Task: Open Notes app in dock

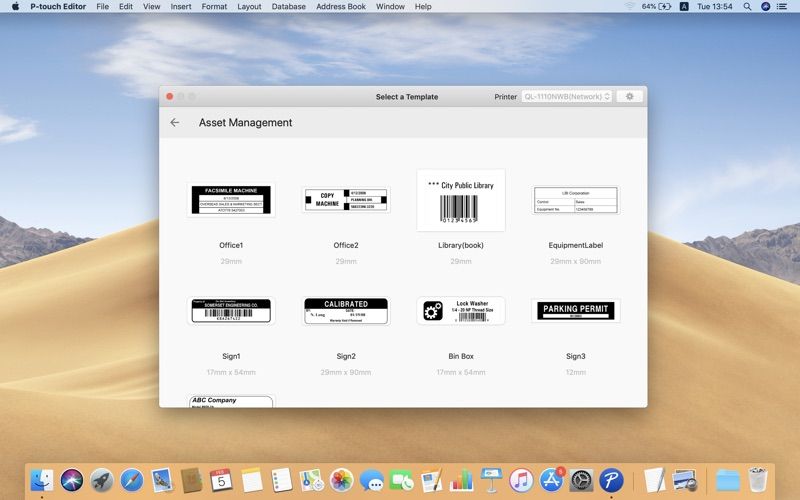Action: (x=252, y=480)
